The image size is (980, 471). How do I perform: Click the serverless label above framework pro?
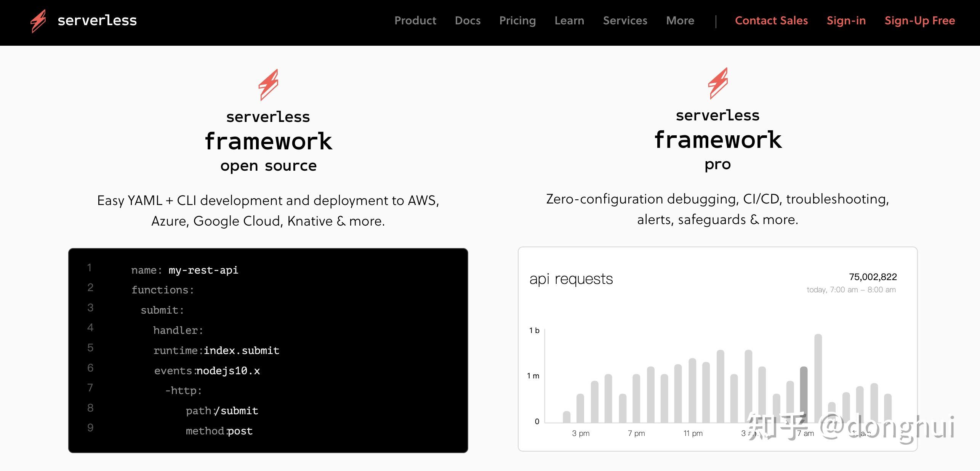(718, 115)
